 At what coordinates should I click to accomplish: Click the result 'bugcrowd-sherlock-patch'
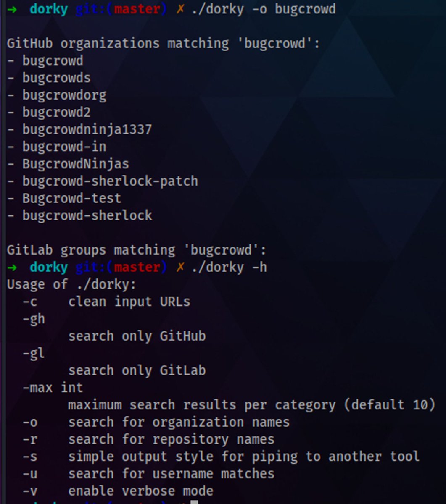point(110,181)
